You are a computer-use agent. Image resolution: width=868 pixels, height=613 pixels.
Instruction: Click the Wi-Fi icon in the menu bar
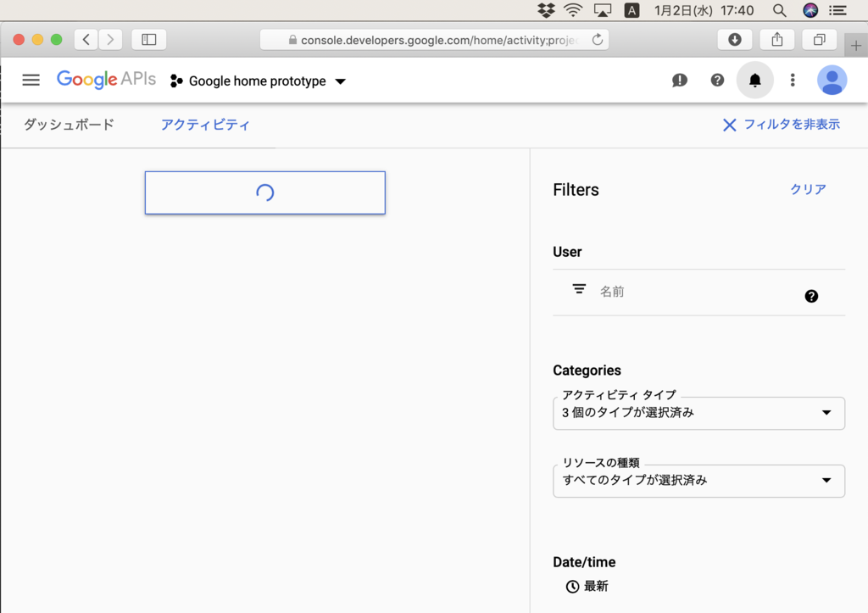click(x=573, y=10)
